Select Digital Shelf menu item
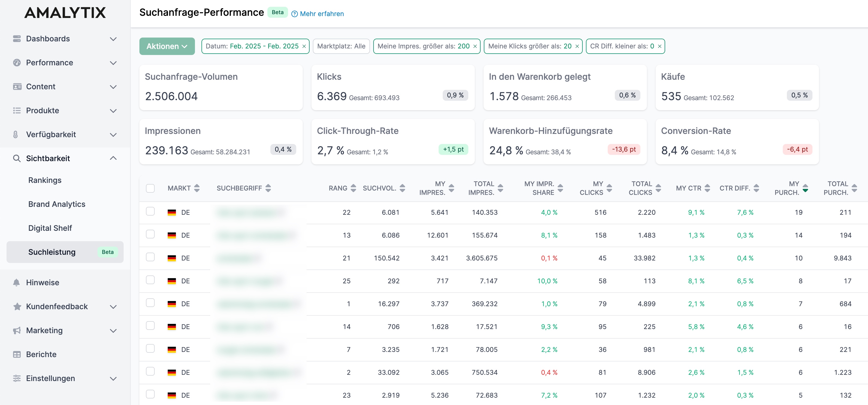 [50, 228]
